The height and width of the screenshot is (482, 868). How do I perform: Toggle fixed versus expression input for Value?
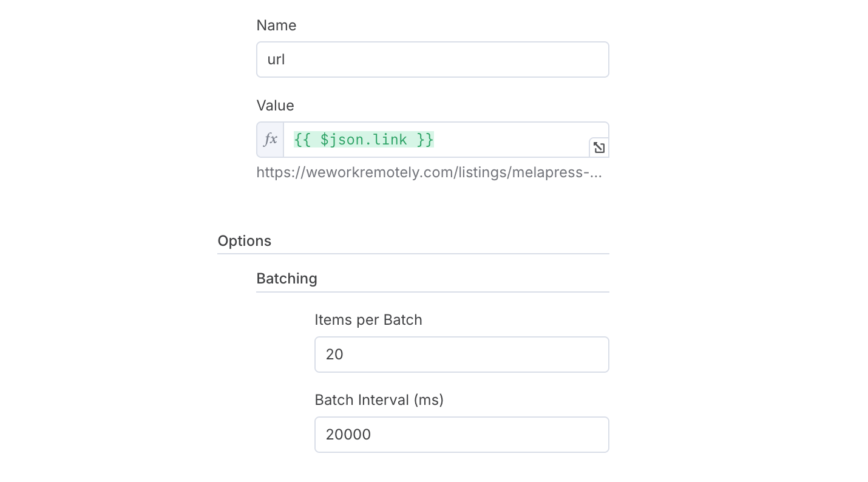(270, 139)
